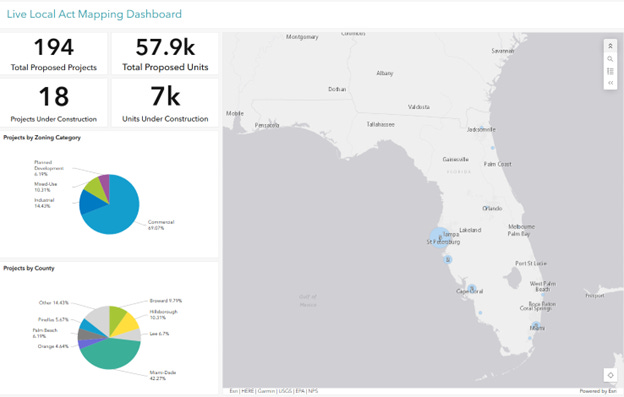The width and height of the screenshot is (624, 397).
Task: Click the Other 14.43% label
Action: [53, 303]
